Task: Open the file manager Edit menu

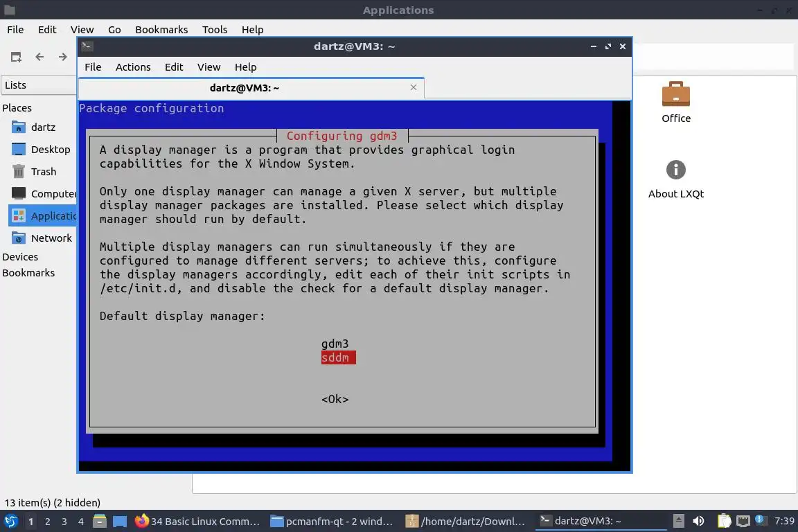Action: click(x=47, y=30)
